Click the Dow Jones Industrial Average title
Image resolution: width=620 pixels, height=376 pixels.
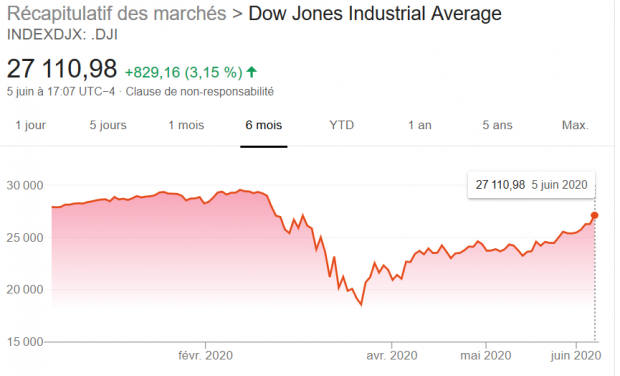click(375, 14)
